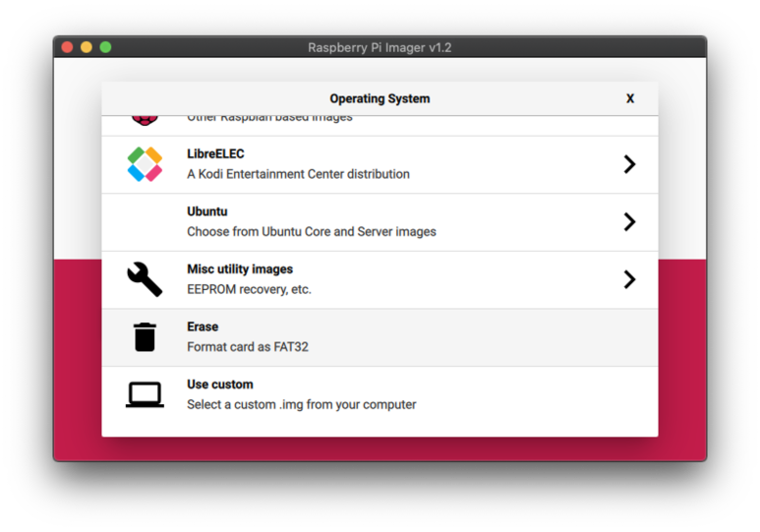
Task: Expand the Misc utility images chevron
Action: 629,279
